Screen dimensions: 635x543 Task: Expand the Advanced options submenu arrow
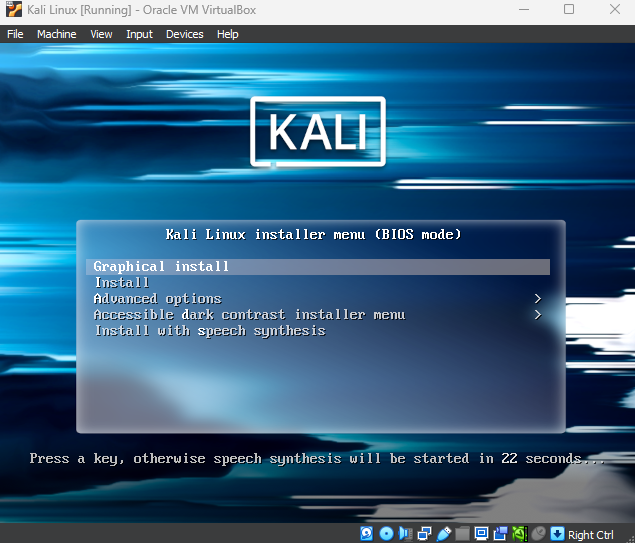538,299
